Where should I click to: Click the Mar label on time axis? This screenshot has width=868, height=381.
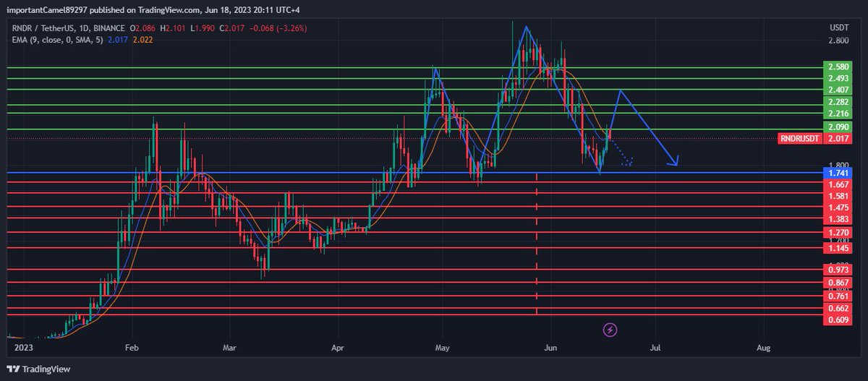click(229, 348)
